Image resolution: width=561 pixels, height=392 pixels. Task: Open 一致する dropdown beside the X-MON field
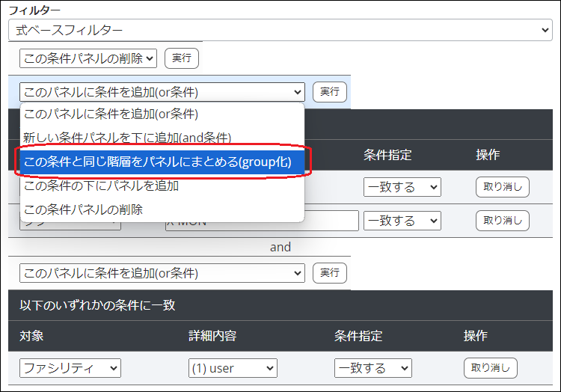coord(402,221)
